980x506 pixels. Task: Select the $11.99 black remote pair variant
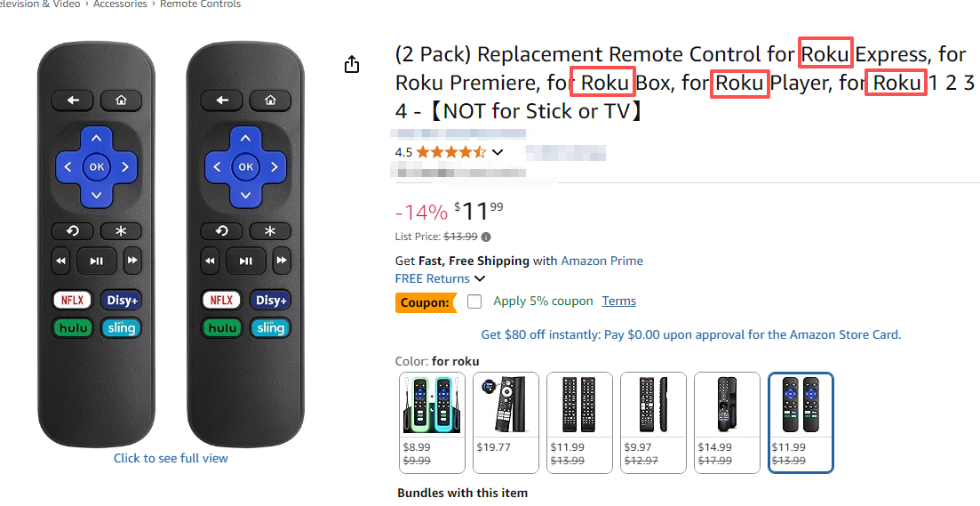point(579,422)
